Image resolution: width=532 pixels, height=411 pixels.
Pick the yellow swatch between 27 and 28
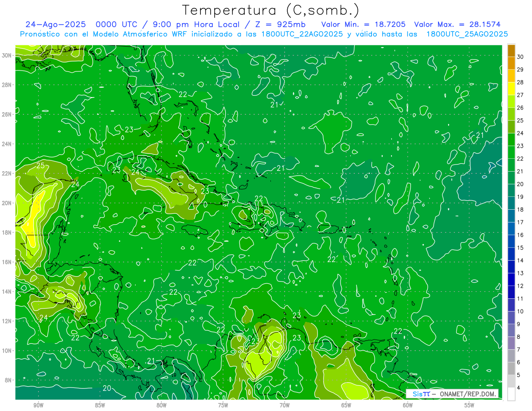coord(511,88)
